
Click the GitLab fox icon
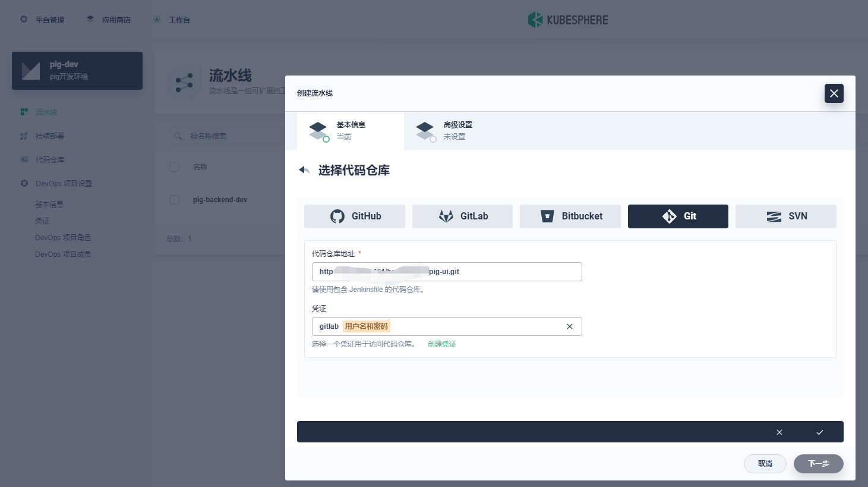coord(446,216)
